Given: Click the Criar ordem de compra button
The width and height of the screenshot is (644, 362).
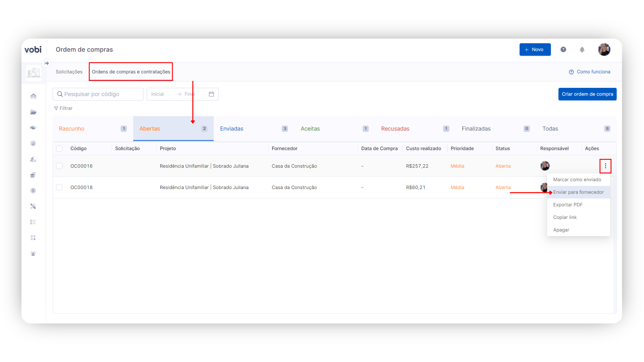Looking at the screenshot, I should (587, 94).
